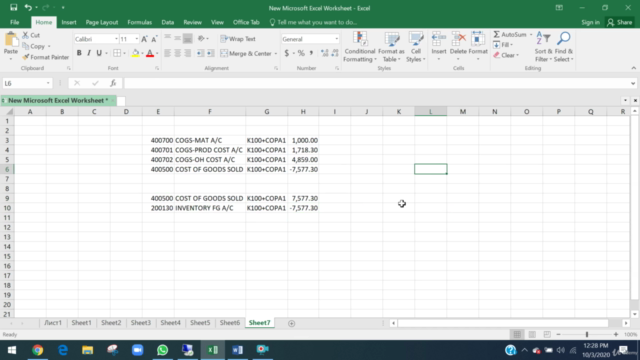Click the Save icon in title bar
The height and width of the screenshot is (360, 640).
coord(13,7)
